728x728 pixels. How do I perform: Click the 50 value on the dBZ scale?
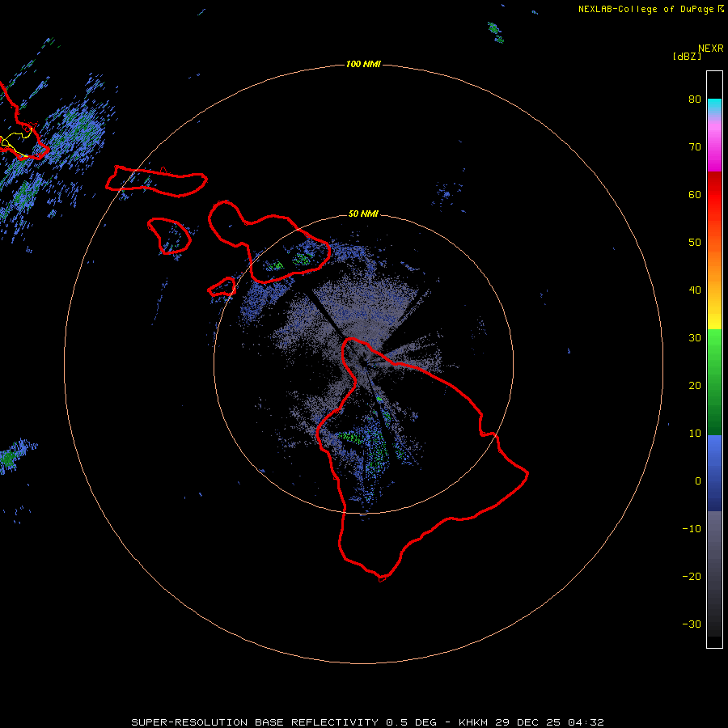[695, 243]
